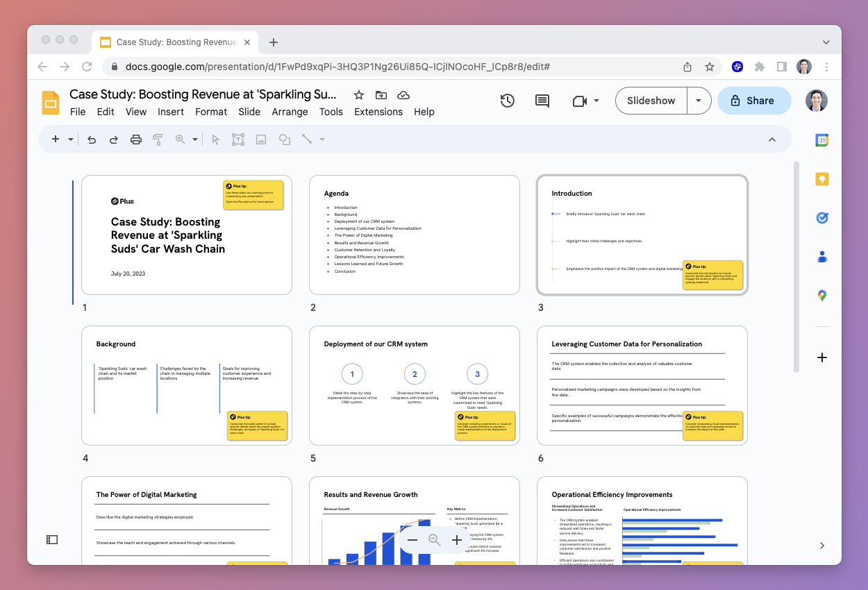Click the Share button

(754, 100)
